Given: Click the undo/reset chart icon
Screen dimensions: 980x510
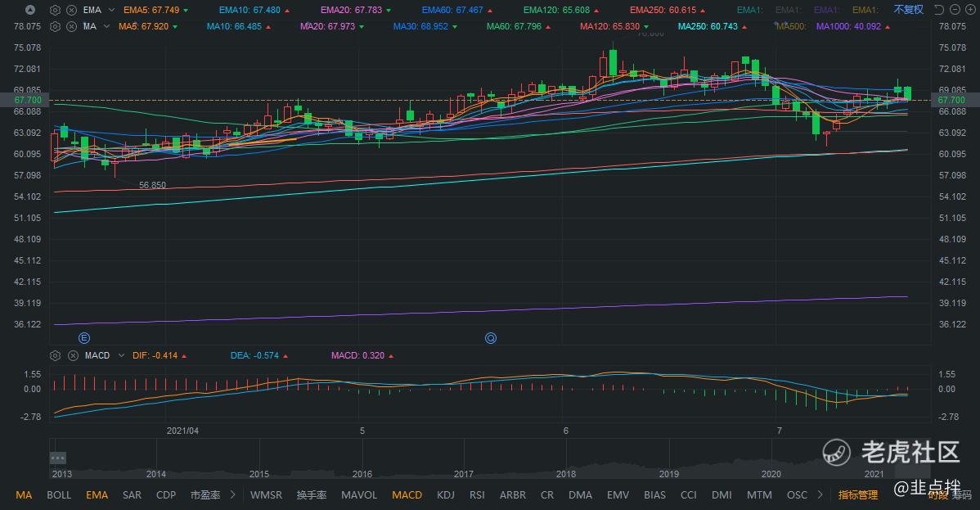Looking at the screenshot, I should [x=939, y=9].
